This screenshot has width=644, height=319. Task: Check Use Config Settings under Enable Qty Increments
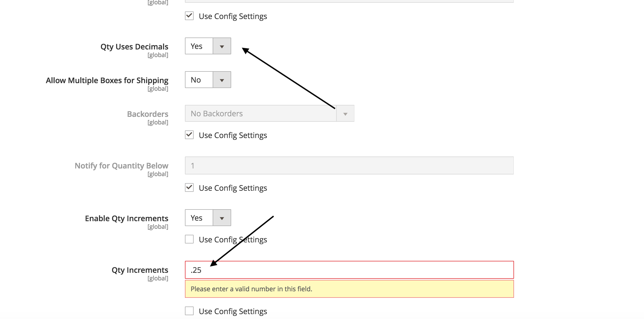(x=189, y=239)
